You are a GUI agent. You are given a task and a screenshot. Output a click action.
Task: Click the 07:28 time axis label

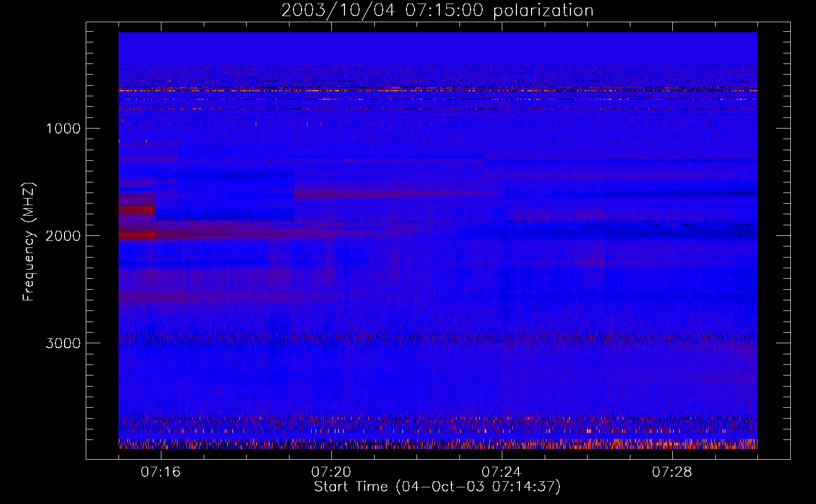click(x=672, y=472)
